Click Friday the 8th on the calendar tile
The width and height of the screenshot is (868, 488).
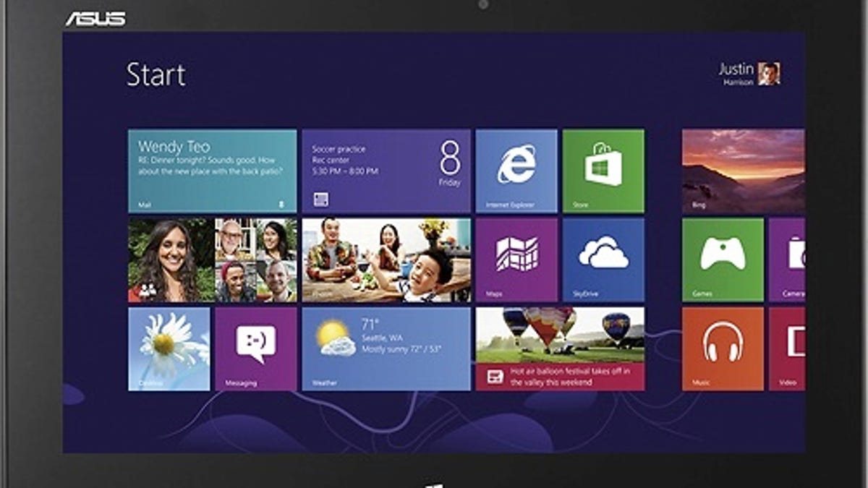click(x=448, y=166)
